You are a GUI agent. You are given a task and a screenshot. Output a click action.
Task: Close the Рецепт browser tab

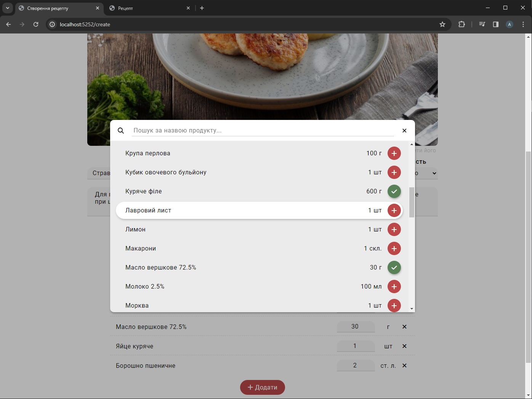(x=188, y=8)
